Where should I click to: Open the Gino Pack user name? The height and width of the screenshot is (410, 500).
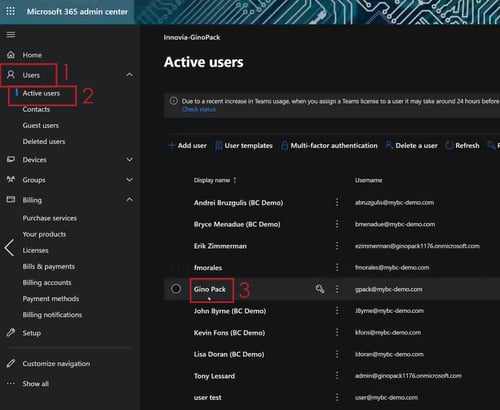[x=210, y=289]
